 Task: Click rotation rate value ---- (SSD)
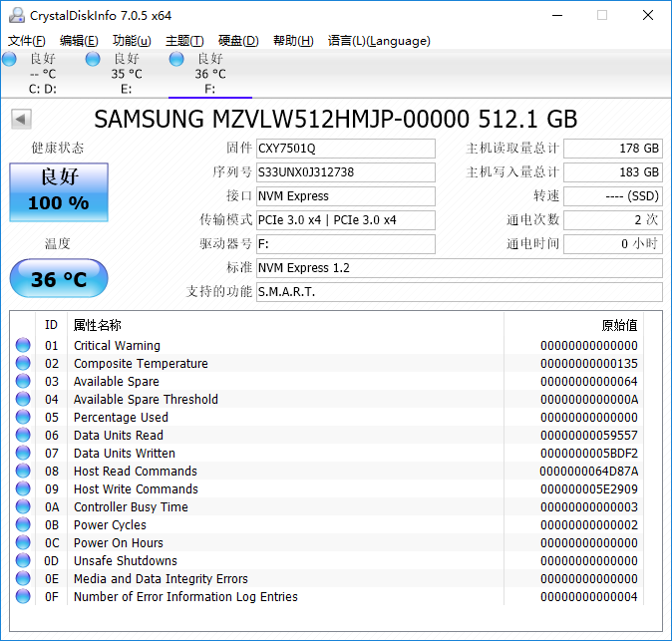pos(613,196)
